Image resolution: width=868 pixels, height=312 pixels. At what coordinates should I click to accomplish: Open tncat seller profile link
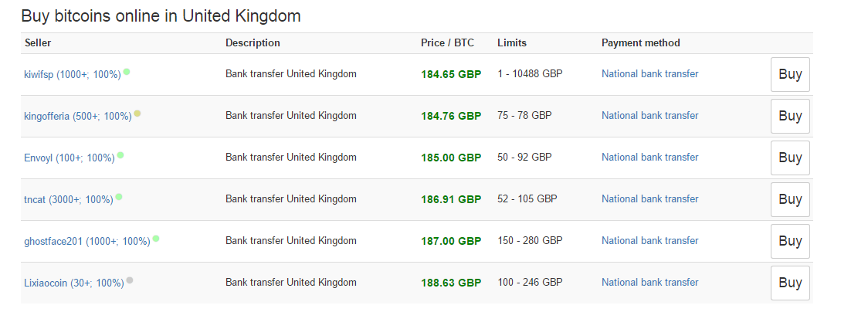[69, 200]
